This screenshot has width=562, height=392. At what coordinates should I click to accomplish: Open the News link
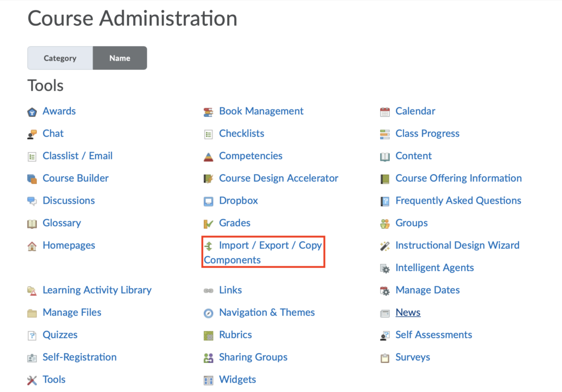click(x=408, y=312)
